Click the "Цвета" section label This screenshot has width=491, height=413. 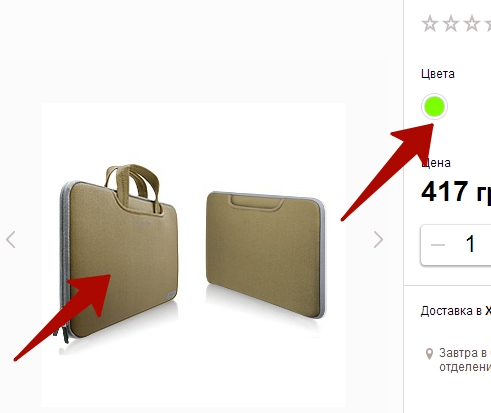pyautogui.click(x=438, y=74)
